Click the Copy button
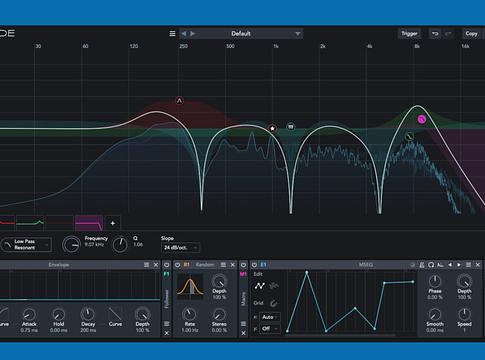485x360 pixels. pyautogui.click(x=471, y=34)
